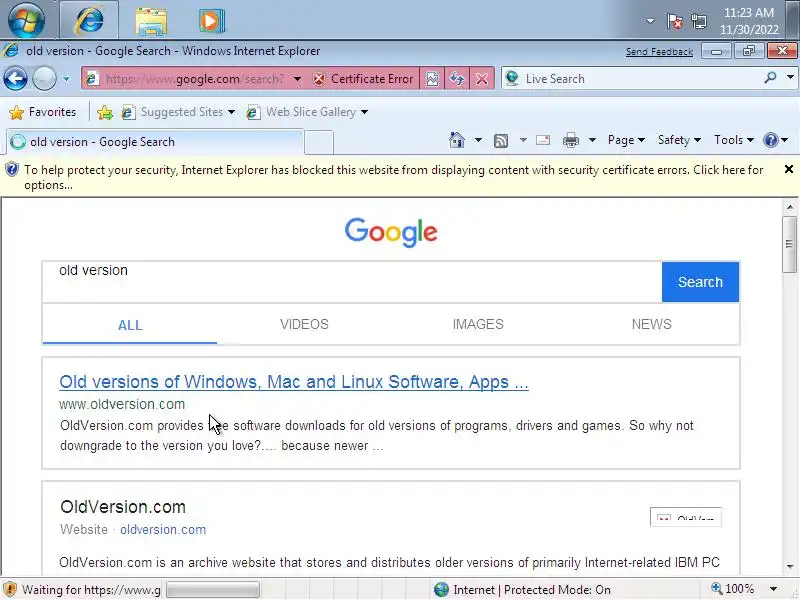Click Internet Protected Mode status zone
The width and height of the screenshot is (800, 600).
[522, 590]
